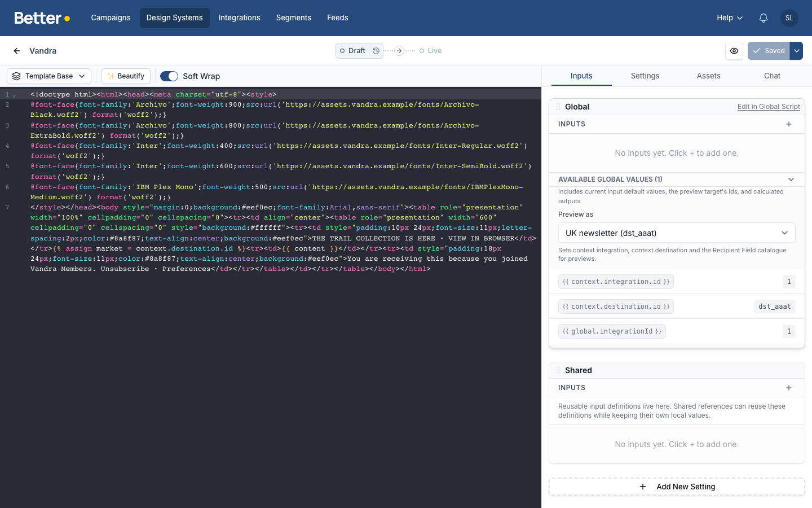This screenshot has width=812, height=508.
Task: Open Design Systems in navigation
Action: click(x=175, y=18)
